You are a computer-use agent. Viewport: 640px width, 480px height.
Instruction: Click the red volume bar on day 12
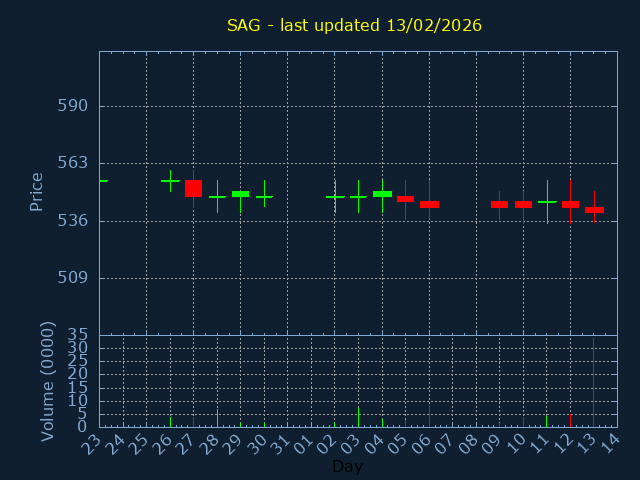coord(570,420)
